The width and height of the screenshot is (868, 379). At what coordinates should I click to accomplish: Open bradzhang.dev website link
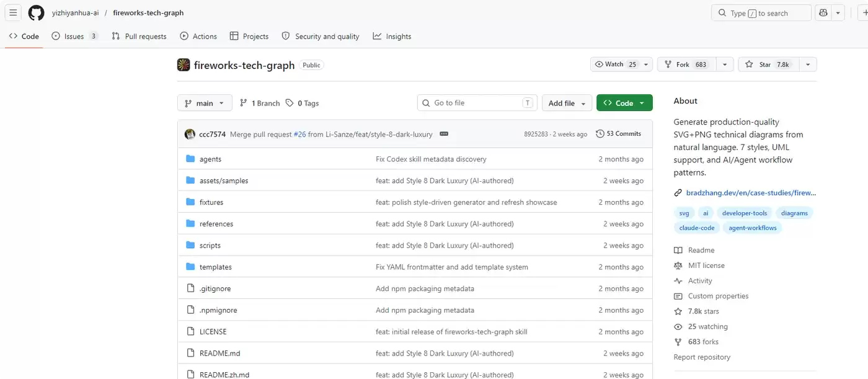click(751, 193)
